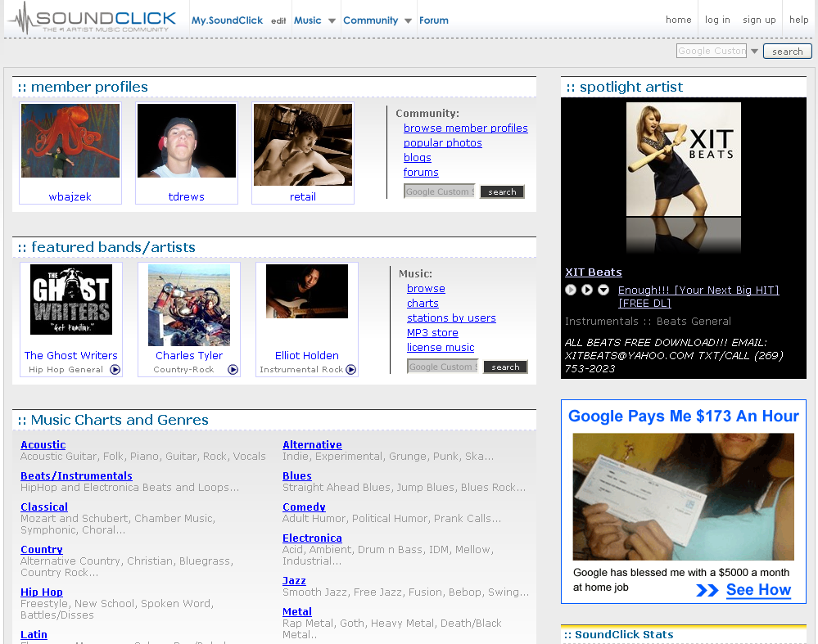Open the Country genre link
Screen dimensions: 818x644
click(x=42, y=550)
